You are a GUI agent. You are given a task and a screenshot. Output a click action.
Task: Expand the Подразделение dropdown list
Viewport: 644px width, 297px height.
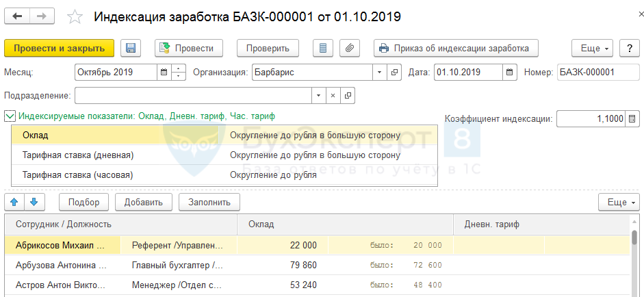pyautogui.click(x=318, y=95)
